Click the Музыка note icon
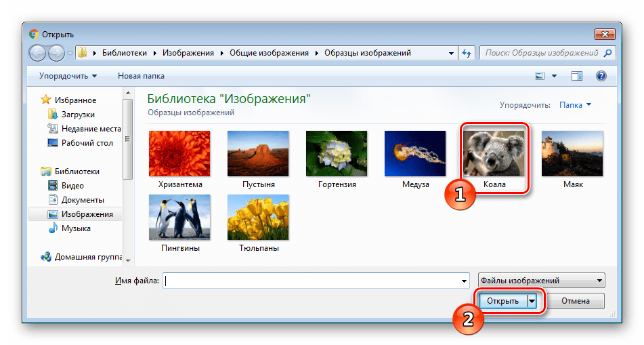The width and height of the screenshot is (644, 345). [x=53, y=228]
